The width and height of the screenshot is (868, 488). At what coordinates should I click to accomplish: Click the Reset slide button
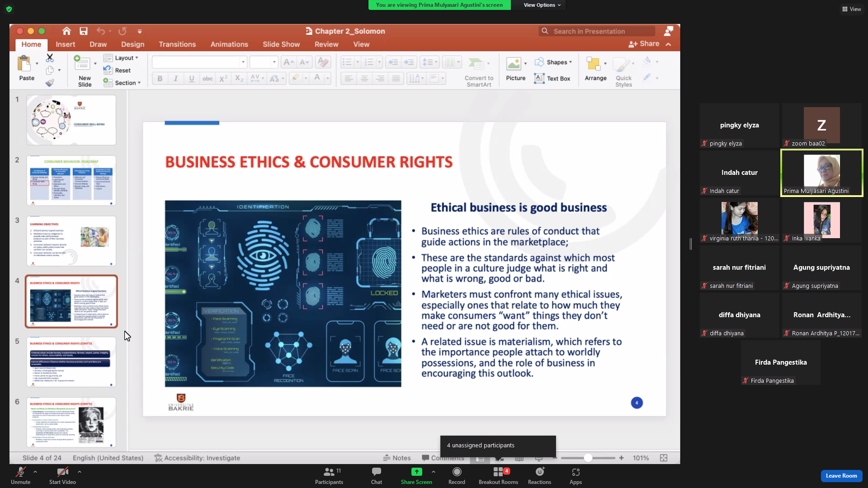(x=117, y=70)
